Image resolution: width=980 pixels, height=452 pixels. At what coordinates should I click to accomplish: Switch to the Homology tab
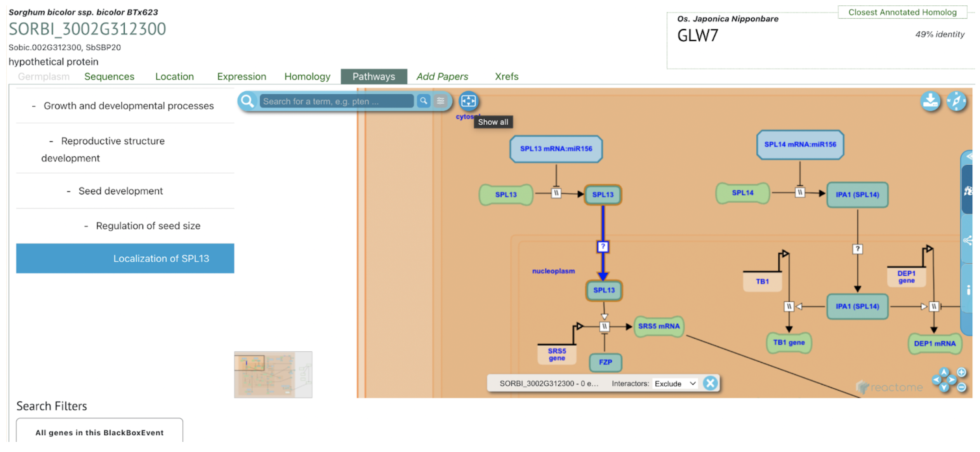(307, 76)
